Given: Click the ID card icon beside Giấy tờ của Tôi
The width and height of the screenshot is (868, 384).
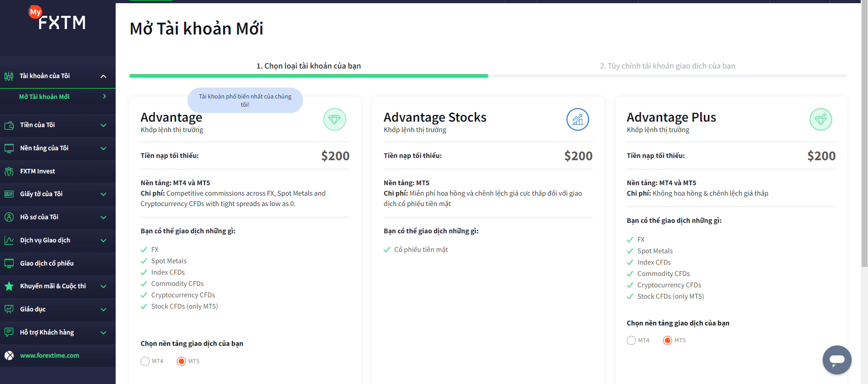Looking at the screenshot, I should tap(9, 194).
